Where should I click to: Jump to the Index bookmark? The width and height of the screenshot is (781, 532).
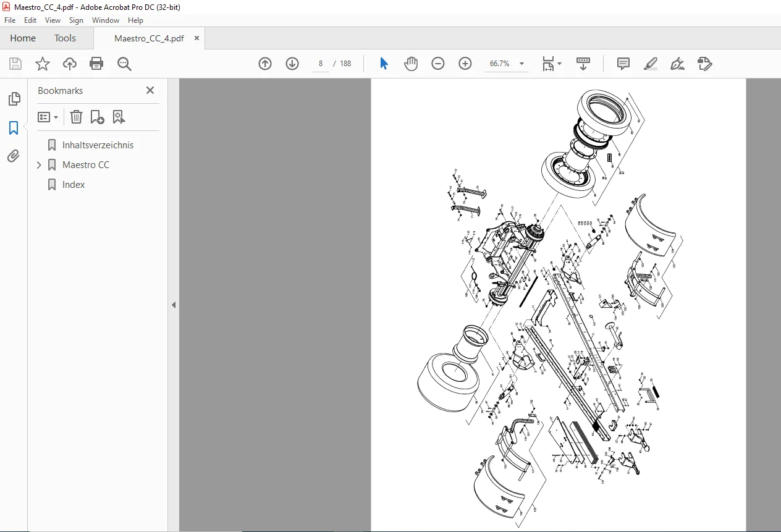[x=74, y=185]
